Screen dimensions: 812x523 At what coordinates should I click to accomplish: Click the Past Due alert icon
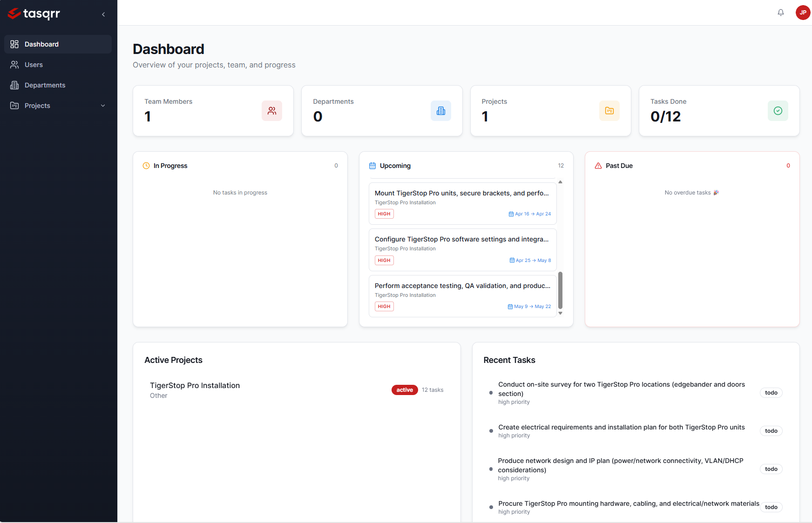coord(598,165)
